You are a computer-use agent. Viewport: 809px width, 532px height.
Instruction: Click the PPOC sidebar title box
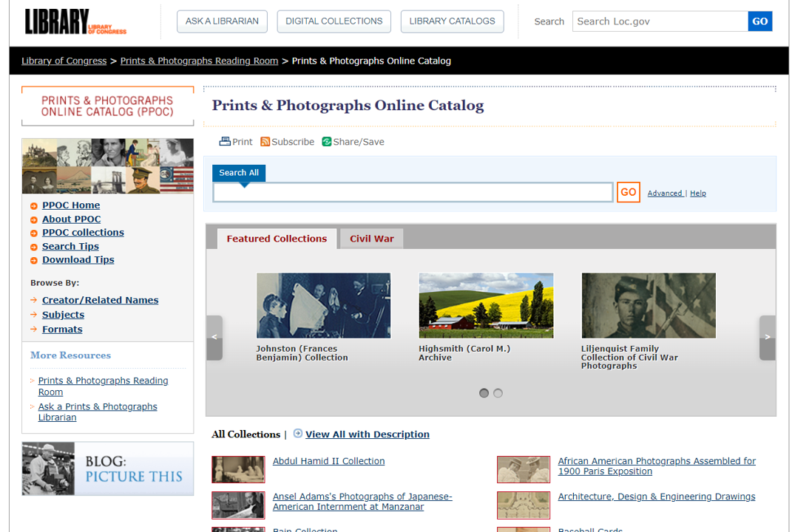107,106
